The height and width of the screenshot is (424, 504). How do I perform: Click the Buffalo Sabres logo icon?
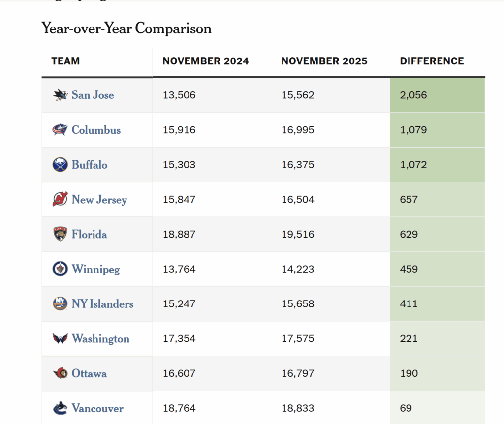[60, 165]
